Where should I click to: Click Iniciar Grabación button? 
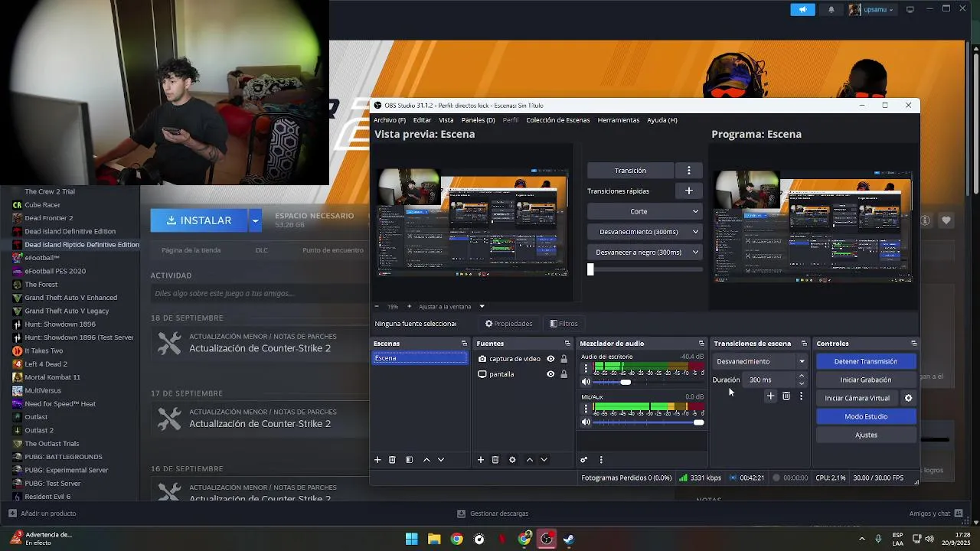point(866,380)
